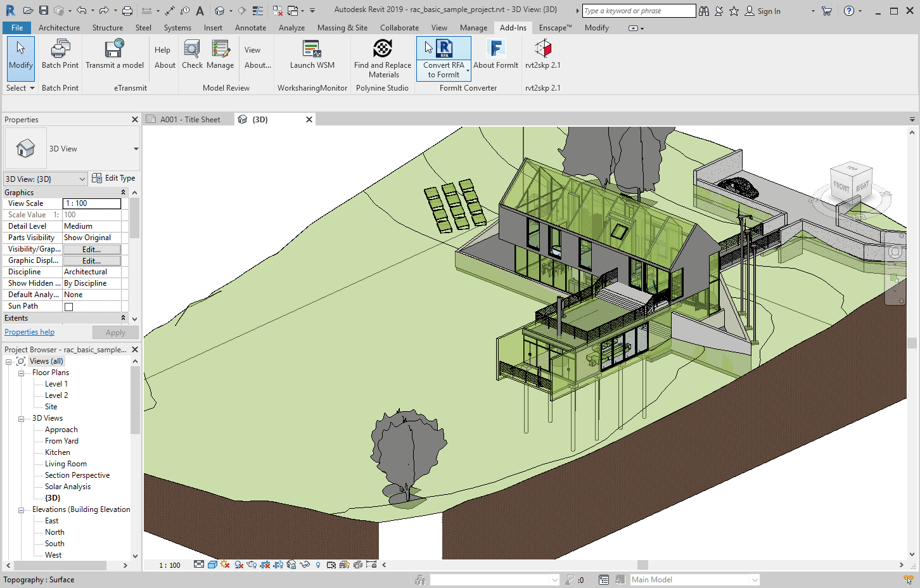Open the Properties help link

(30, 332)
